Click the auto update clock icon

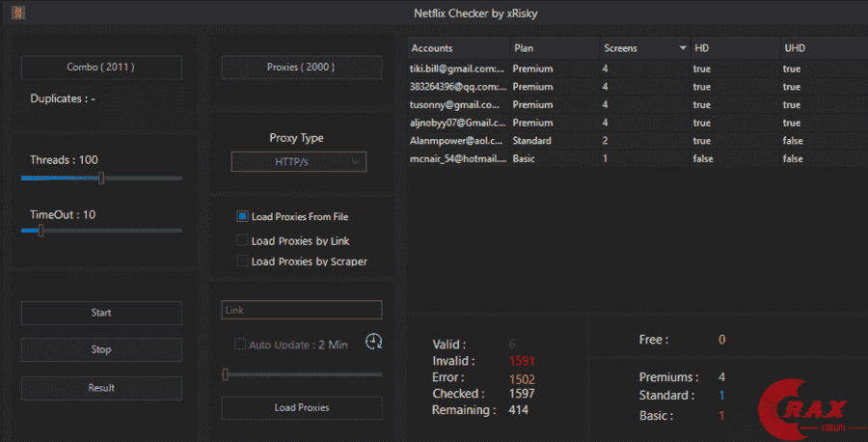click(374, 342)
